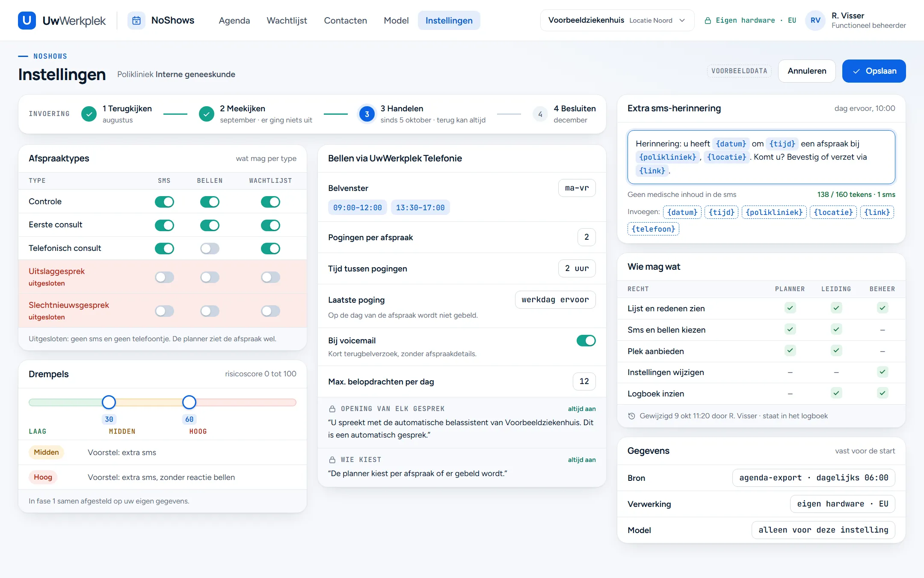Open the Belvenster ma-vr selector
Screen dimensions: 924x578
click(x=577, y=188)
